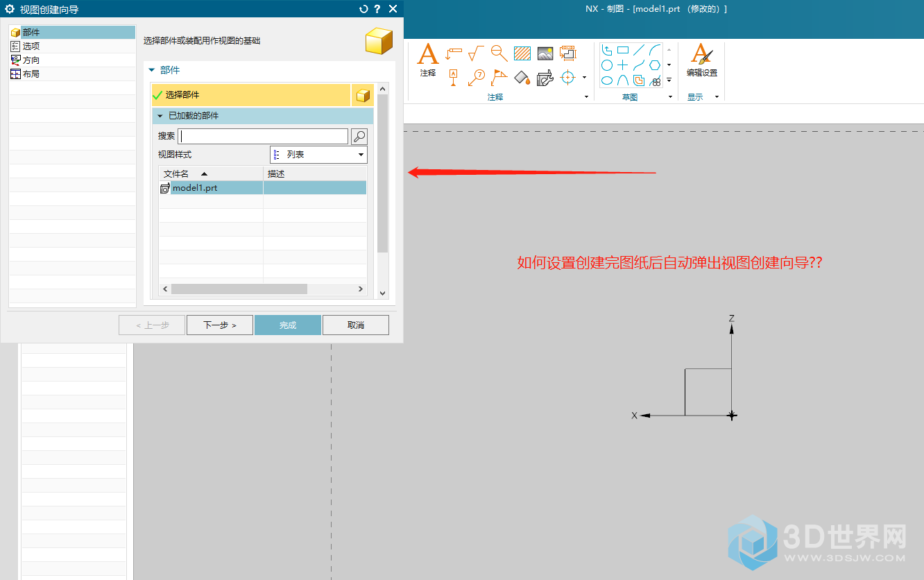Screen dimensions: 924x580
Task: Click into the 搜索 search field
Action: 263,136
